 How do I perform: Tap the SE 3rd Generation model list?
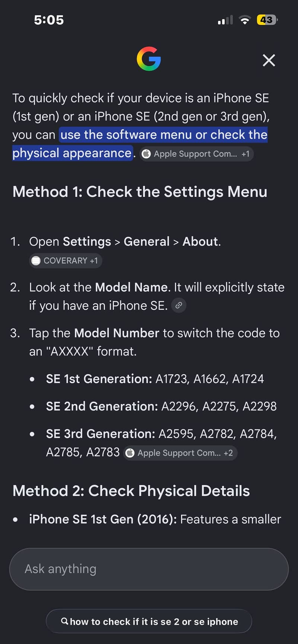[x=162, y=443]
